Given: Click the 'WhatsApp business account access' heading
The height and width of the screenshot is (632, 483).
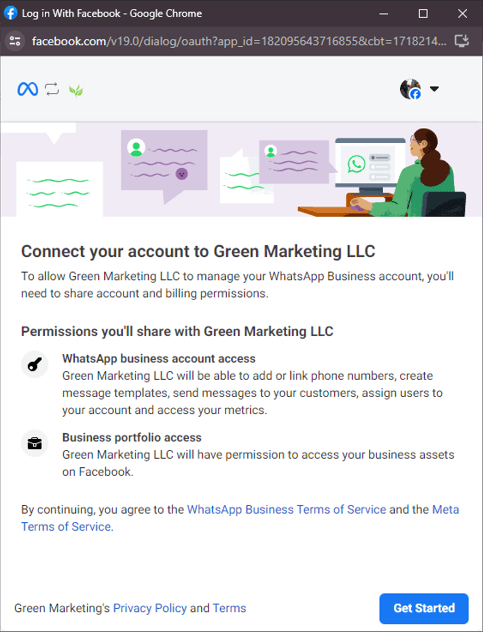Looking at the screenshot, I should (159, 359).
